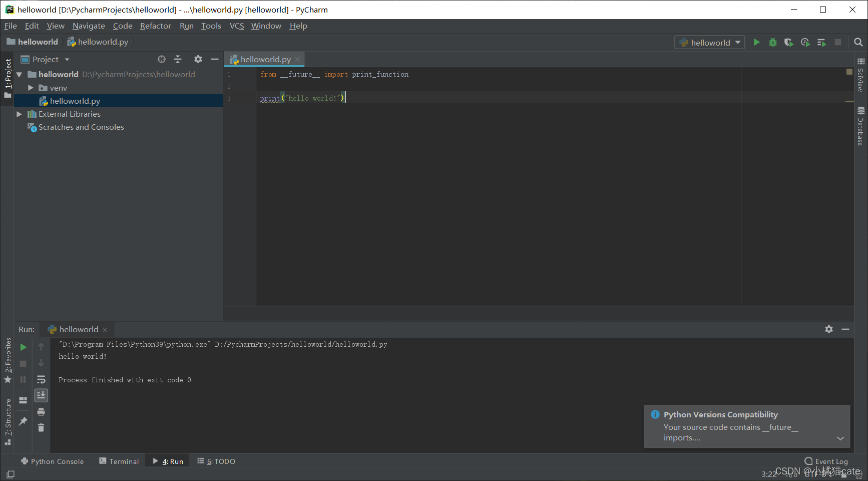Run the helloworld configuration with the green play icon
The width and height of the screenshot is (868, 481).
(756, 43)
